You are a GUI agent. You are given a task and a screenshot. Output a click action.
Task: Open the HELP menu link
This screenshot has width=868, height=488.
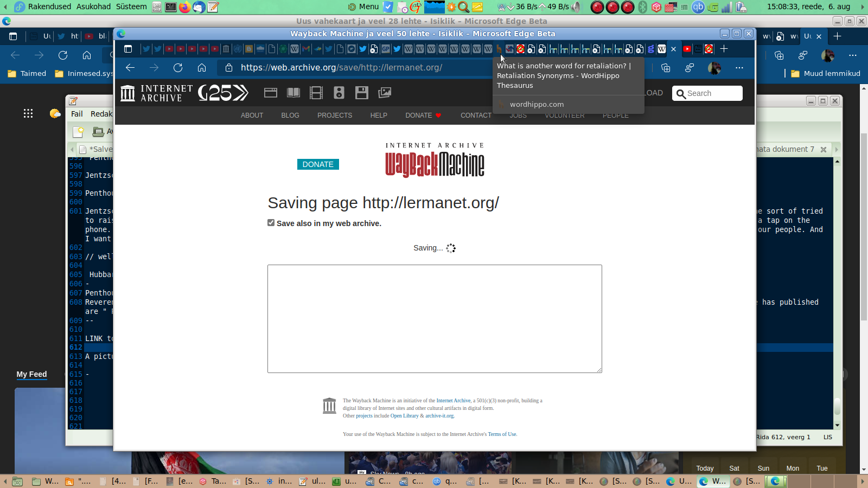click(x=379, y=115)
